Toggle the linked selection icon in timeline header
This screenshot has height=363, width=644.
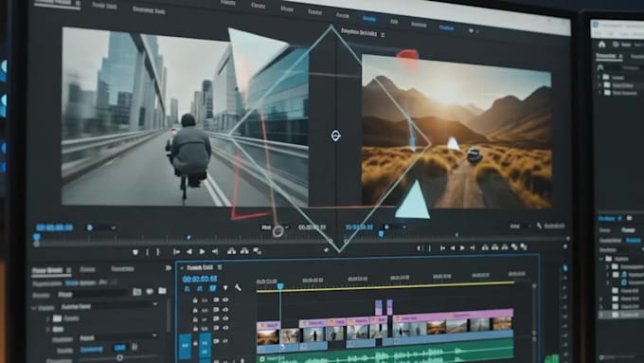[212, 288]
